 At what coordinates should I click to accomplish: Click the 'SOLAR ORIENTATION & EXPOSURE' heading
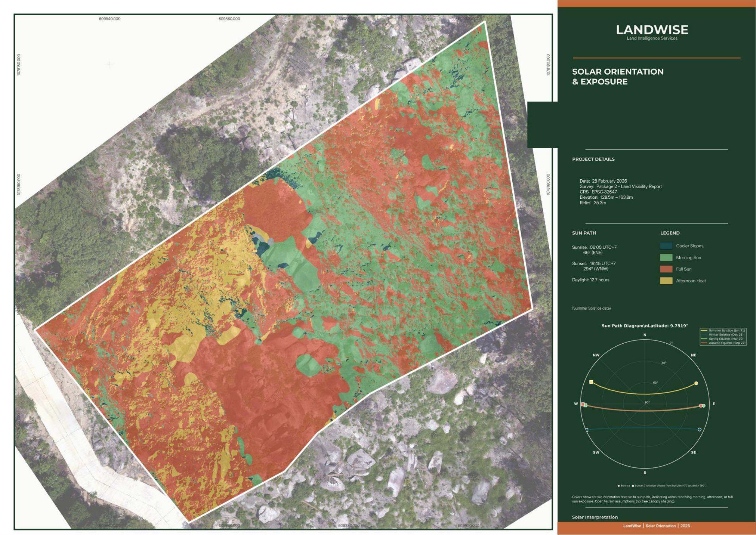(618, 76)
